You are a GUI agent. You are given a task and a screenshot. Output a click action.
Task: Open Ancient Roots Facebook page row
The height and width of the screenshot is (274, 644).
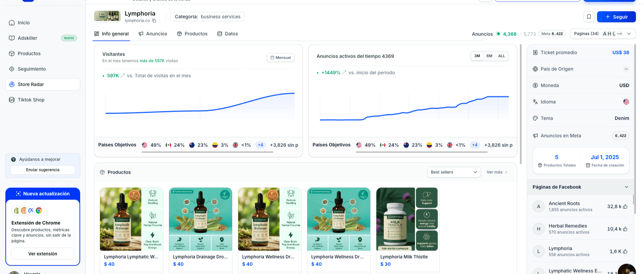581,207
